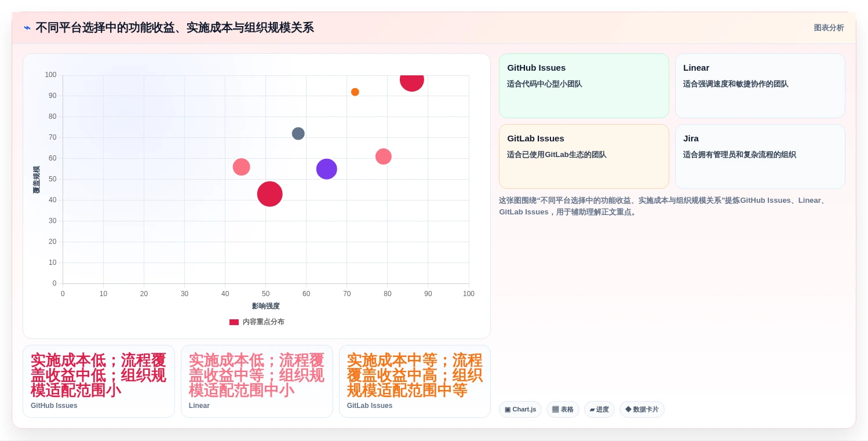Click the 表格 tag chip
Image resolution: width=868 pixels, height=441 pixels.
[563, 409]
